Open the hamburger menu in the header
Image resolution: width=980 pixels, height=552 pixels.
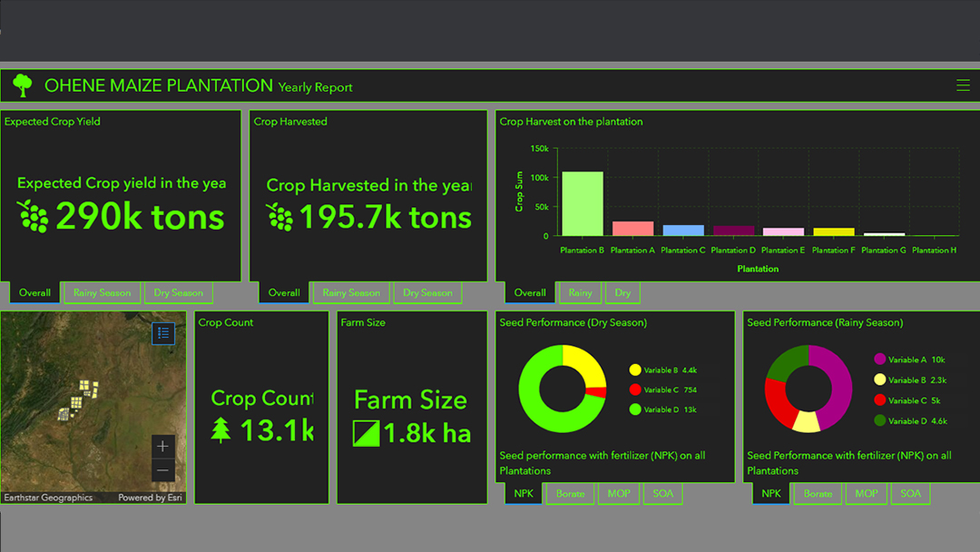pos(963,85)
